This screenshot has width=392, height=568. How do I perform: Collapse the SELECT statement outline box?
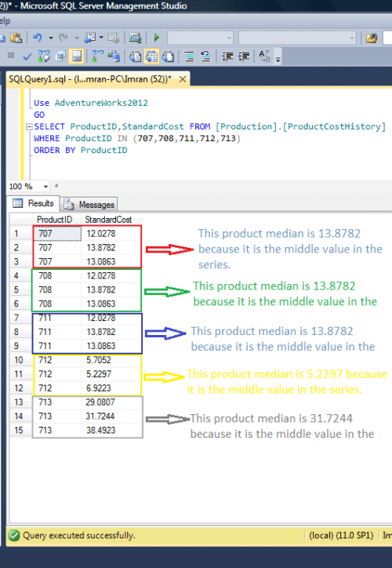(x=29, y=127)
